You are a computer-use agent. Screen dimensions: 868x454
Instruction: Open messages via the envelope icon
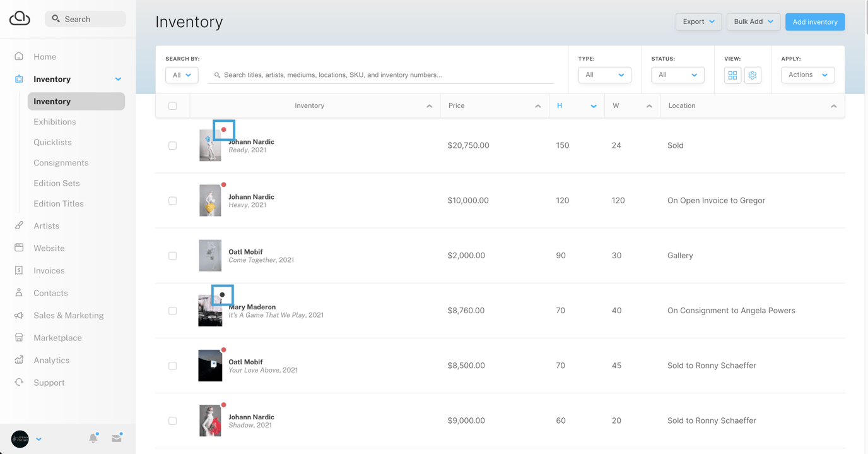(117, 437)
